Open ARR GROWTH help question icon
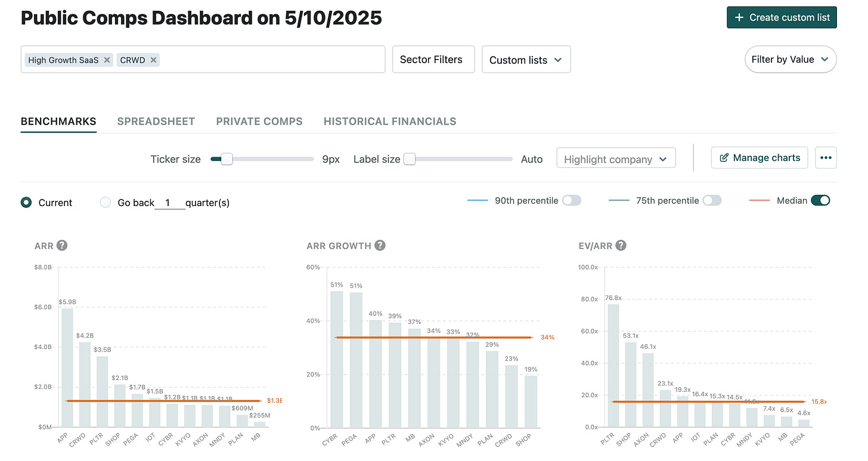This screenshot has height=461, width=868. pyautogui.click(x=380, y=245)
